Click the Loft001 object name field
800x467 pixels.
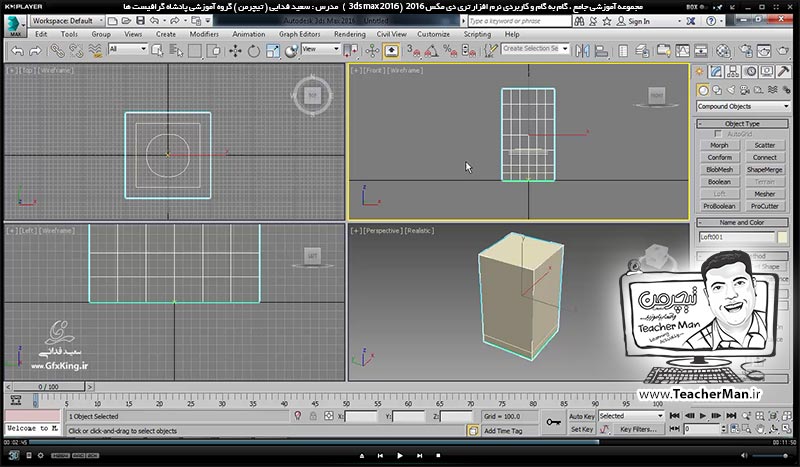(737, 237)
